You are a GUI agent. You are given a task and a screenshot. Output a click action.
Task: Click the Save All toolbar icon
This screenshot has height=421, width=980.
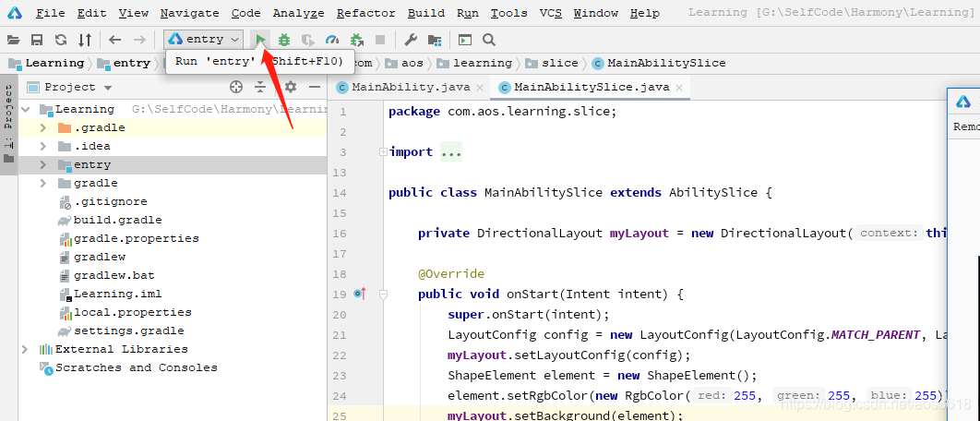[37, 40]
